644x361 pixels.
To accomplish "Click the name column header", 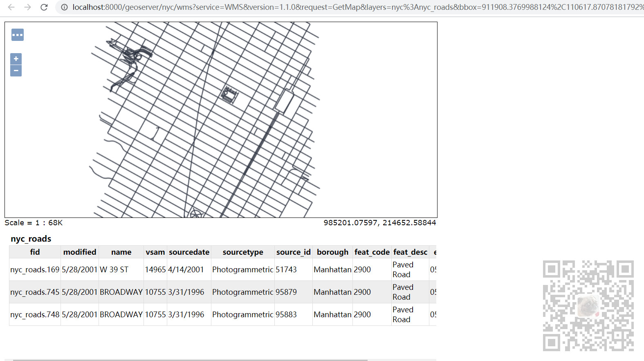I will click(x=121, y=252).
